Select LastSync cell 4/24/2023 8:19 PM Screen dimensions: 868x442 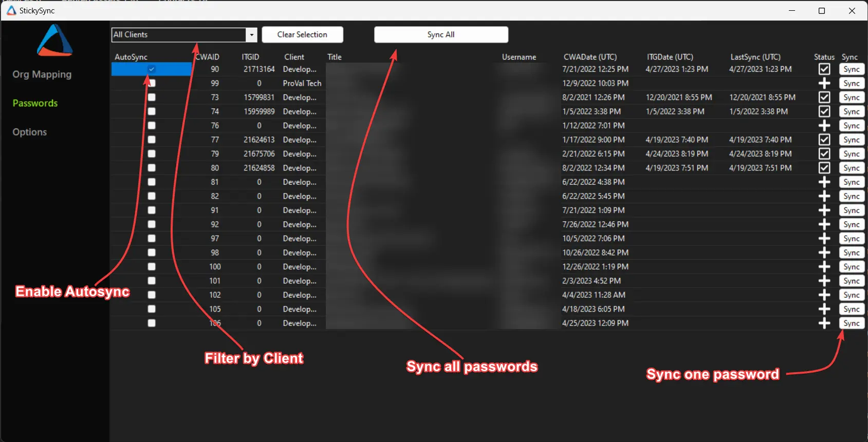760,154
